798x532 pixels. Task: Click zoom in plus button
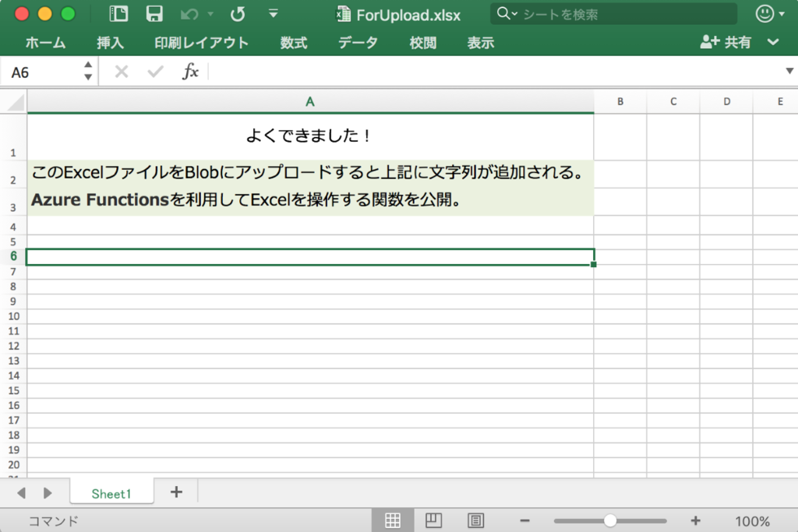pos(695,520)
